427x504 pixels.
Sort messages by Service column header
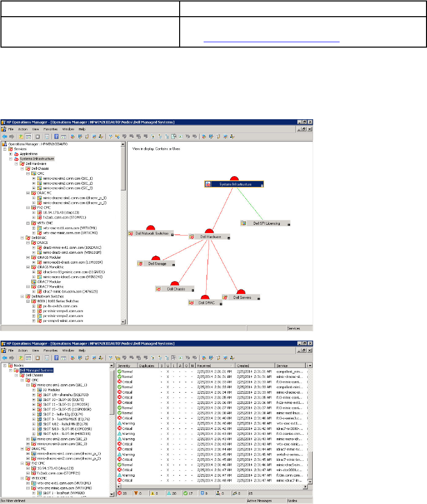pos(291,366)
